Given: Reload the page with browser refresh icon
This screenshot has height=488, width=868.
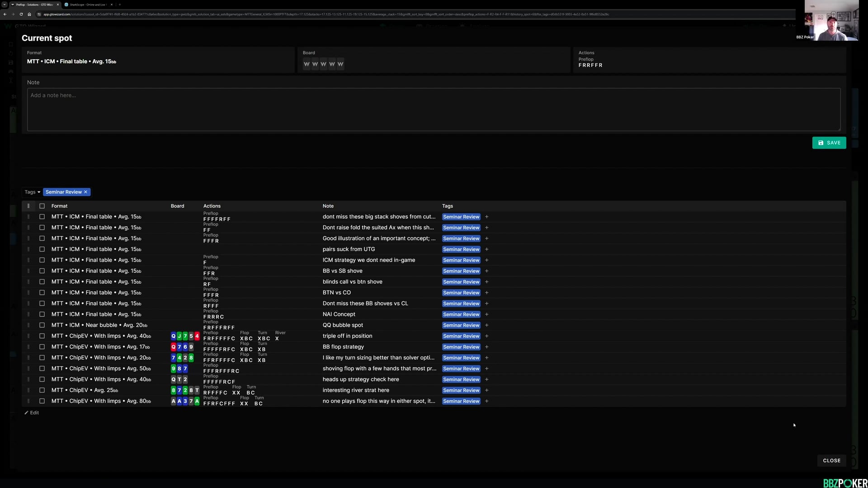Looking at the screenshot, I should tap(21, 14).
